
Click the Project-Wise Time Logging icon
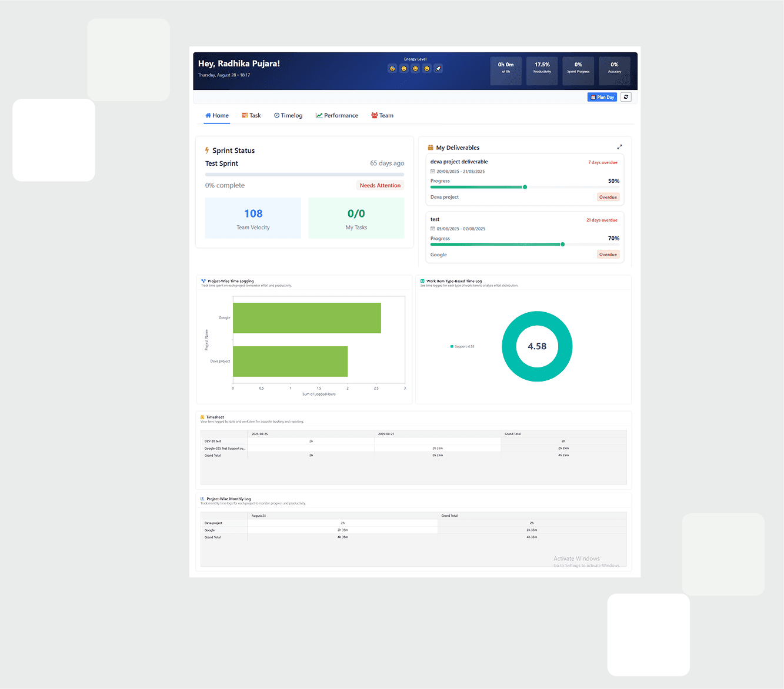tap(203, 281)
